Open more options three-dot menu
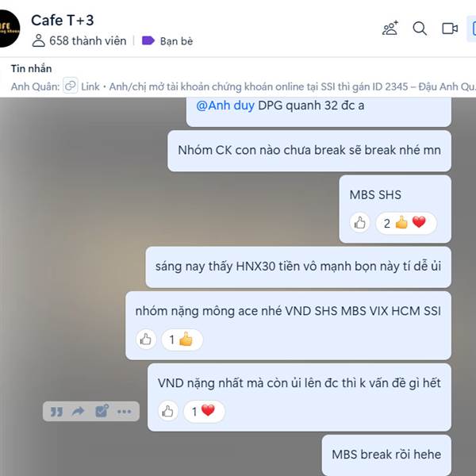 (125, 412)
